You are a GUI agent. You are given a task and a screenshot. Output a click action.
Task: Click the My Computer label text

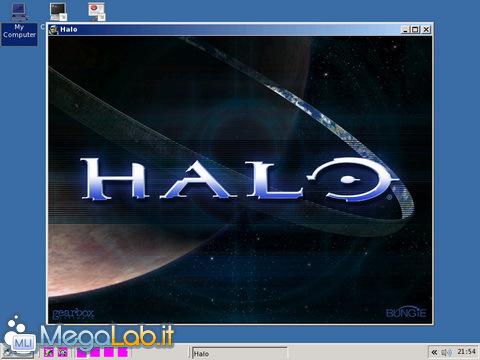point(19,31)
